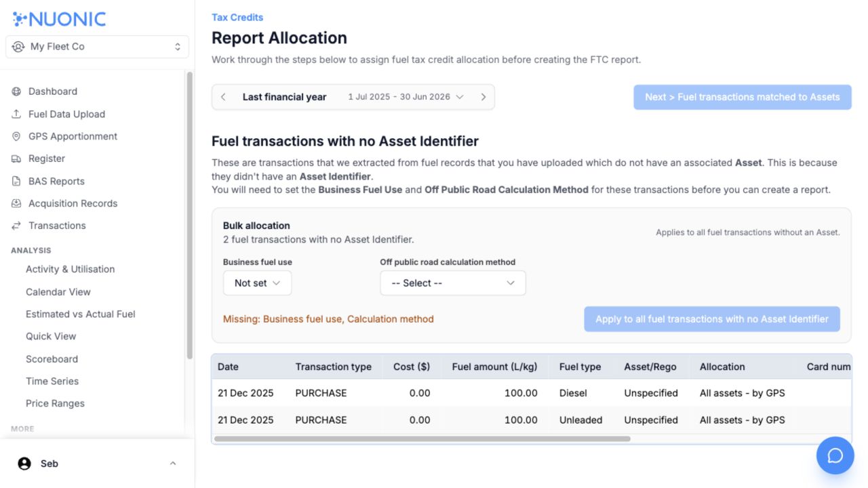This screenshot has height=488, width=868.
Task: Click the Nuonic logo
Action: pyautogui.click(x=59, y=19)
